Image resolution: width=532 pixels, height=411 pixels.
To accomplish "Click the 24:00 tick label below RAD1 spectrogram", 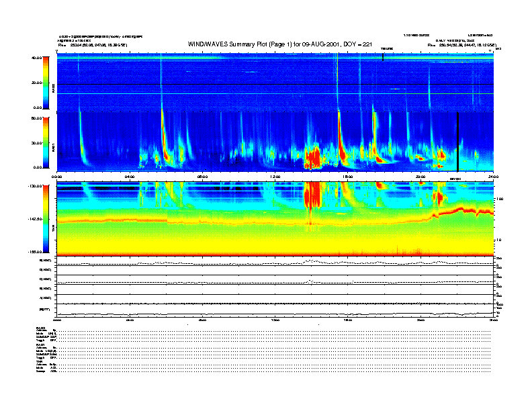I will pyautogui.click(x=493, y=177).
